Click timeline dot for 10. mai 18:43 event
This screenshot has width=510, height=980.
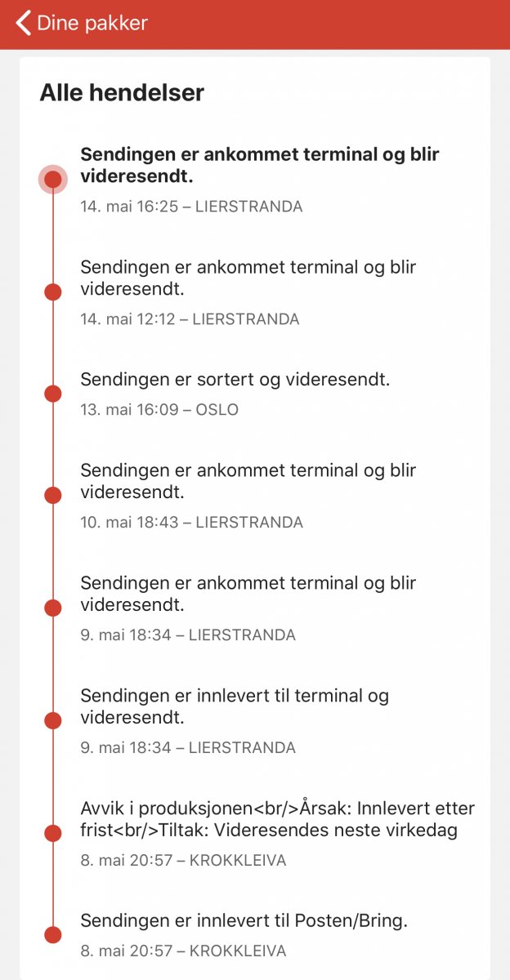coord(53,495)
